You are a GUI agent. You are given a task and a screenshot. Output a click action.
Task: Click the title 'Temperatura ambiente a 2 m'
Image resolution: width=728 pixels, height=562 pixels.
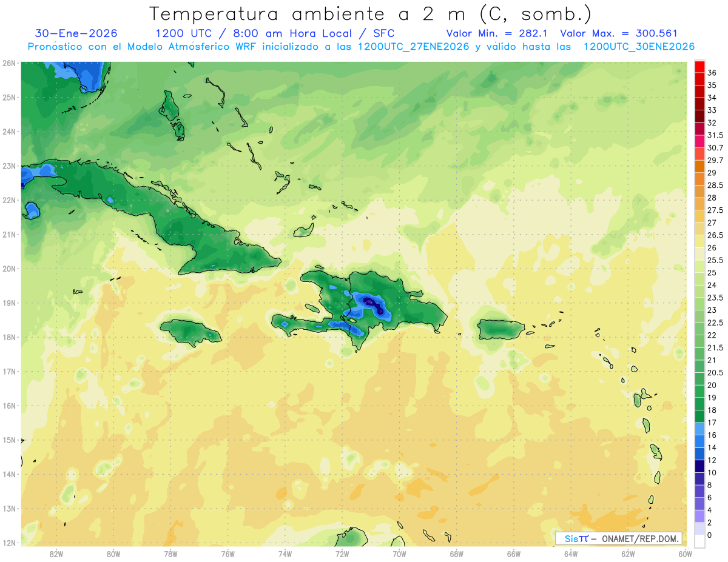click(x=310, y=14)
